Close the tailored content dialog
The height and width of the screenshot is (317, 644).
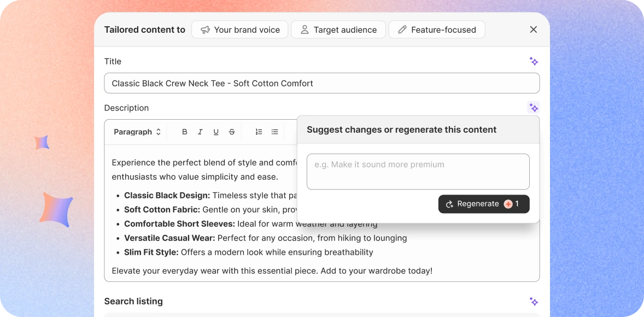point(534,30)
